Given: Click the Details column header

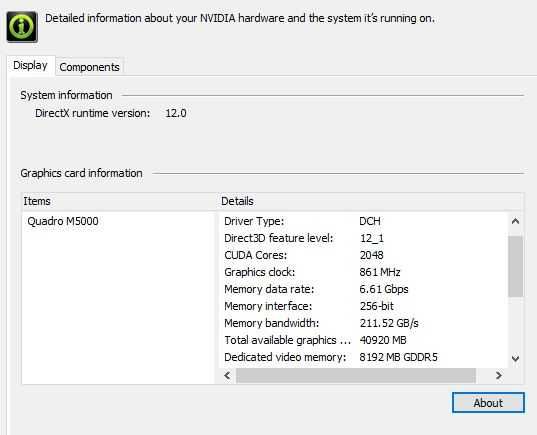Looking at the screenshot, I should pos(372,201).
